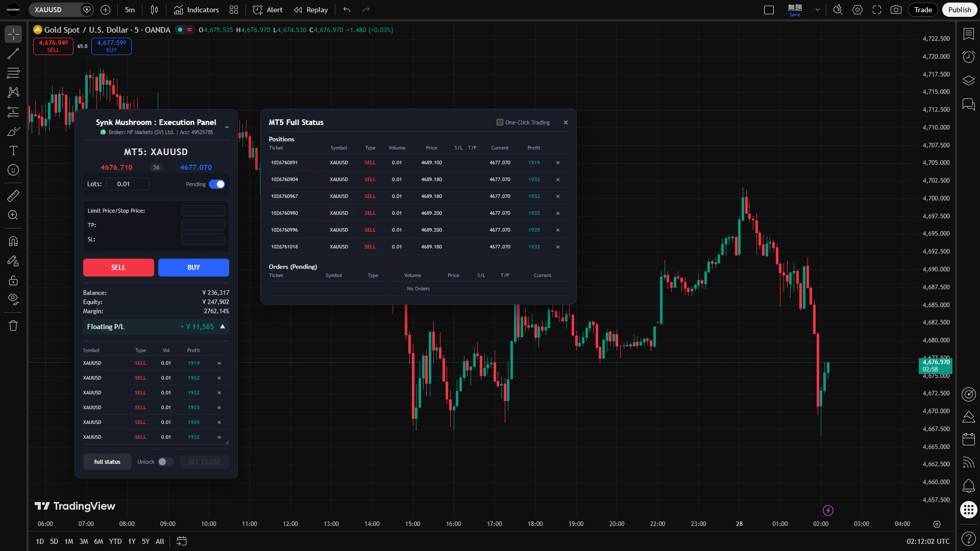Open the economic calendar in right sidebar

click(x=968, y=439)
